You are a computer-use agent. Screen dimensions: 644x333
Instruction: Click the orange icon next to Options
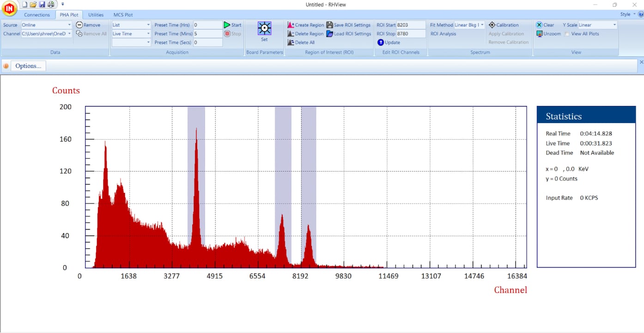pyautogui.click(x=6, y=66)
